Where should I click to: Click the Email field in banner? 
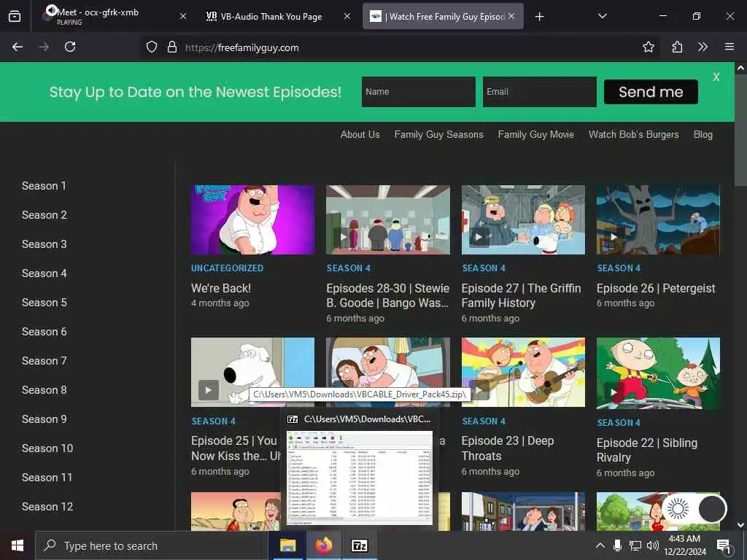click(x=539, y=92)
